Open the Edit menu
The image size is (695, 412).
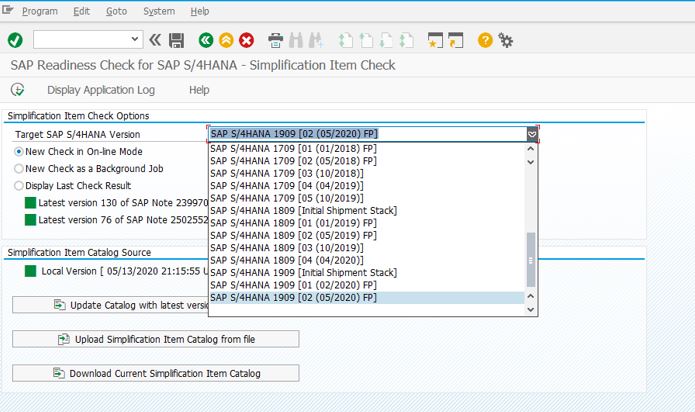[x=82, y=11]
